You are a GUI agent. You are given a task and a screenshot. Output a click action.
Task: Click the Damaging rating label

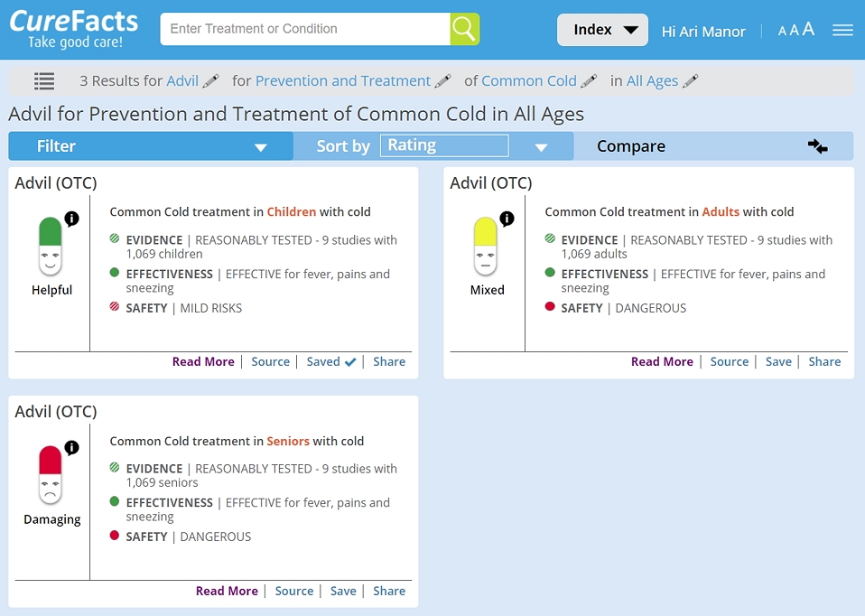click(x=51, y=519)
